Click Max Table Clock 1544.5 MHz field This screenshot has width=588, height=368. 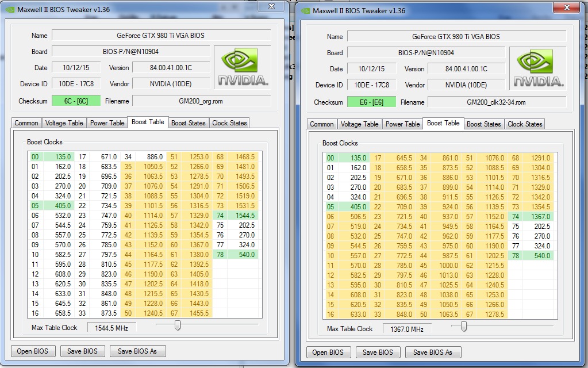click(112, 328)
